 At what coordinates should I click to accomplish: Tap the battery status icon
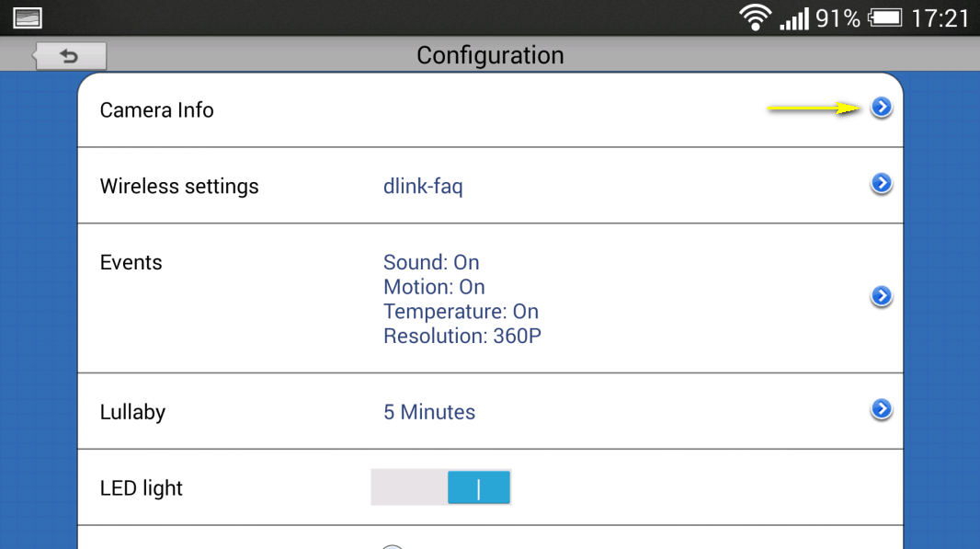tap(885, 17)
